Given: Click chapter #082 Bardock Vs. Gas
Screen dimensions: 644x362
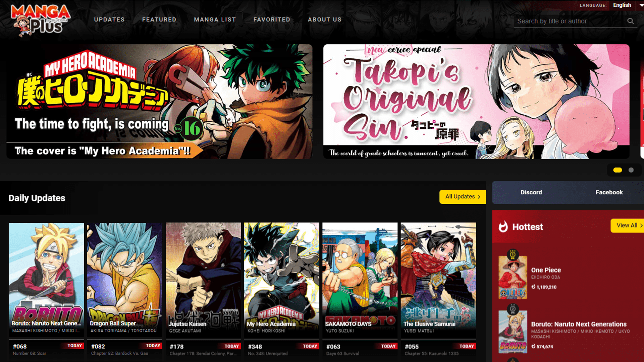Looking at the screenshot, I should pyautogui.click(x=124, y=350).
